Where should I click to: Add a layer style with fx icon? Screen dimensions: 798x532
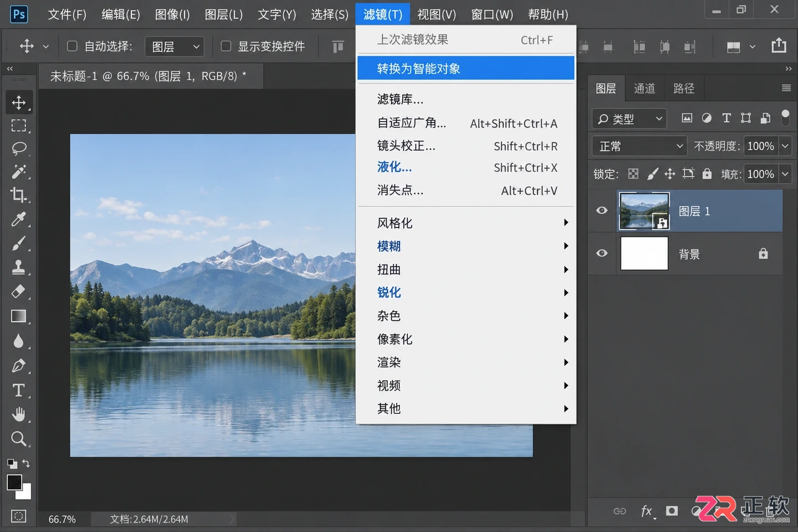pyautogui.click(x=647, y=511)
